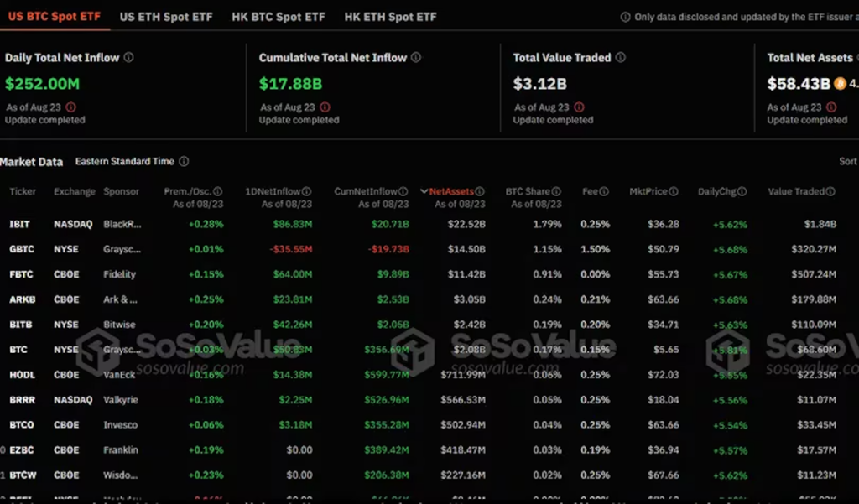This screenshot has height=504, width=859.
Task: Click BTCW's $206.38M cumulative net inflow
Action: point(387,475)
